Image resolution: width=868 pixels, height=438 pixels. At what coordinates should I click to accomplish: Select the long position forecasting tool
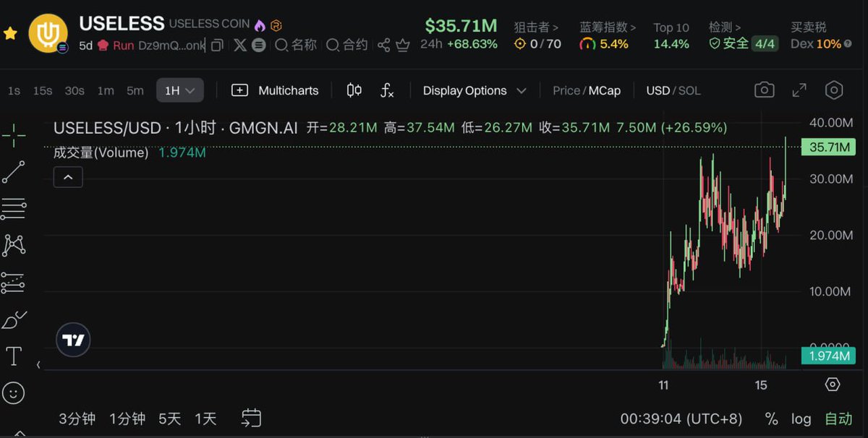click(x=13, y=283)
